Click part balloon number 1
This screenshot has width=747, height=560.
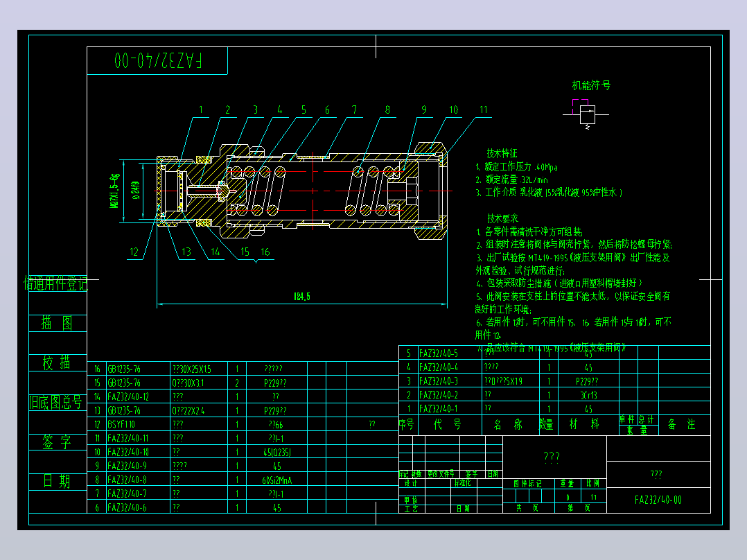[x=200, y=110]
